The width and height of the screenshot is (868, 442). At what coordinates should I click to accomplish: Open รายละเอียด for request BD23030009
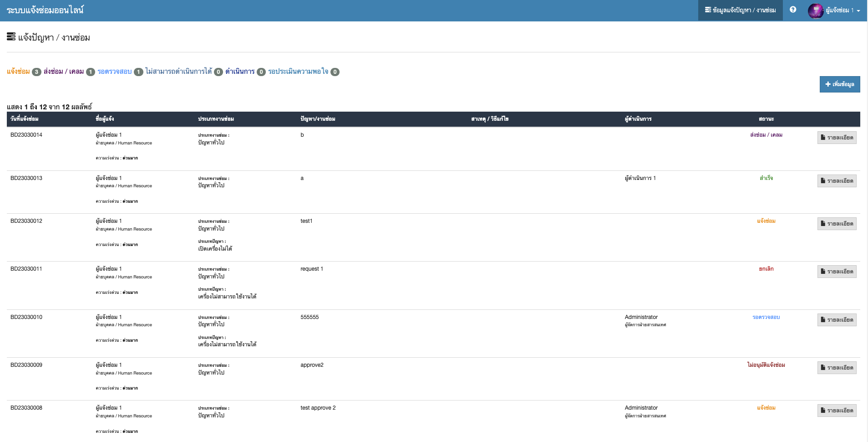[x=837, y=368]
